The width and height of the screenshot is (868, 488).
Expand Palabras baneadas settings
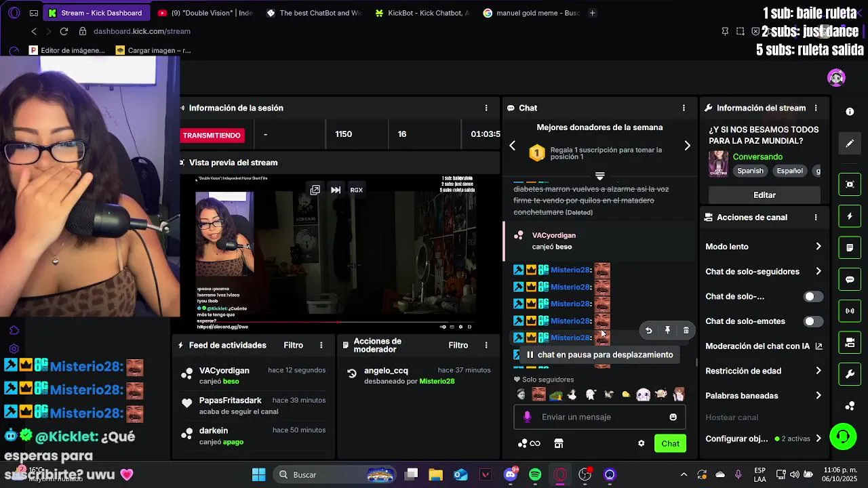764,396
